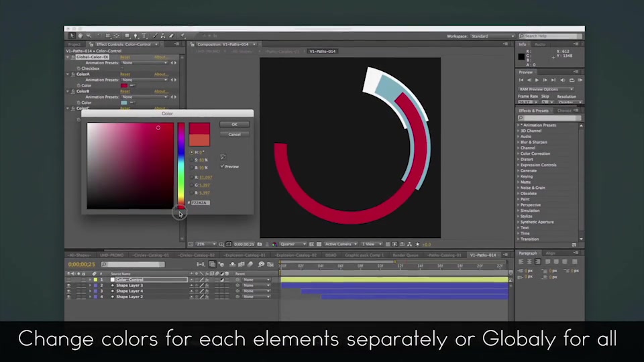Open the Active Camera dropdown
The height and width of the screenshot is (362, 644).
(341, 244)
